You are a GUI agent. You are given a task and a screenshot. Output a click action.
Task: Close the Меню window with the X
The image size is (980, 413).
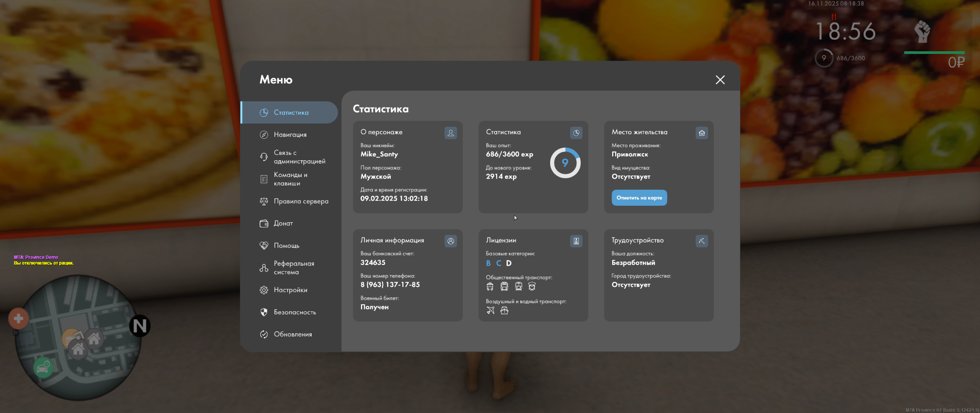click(x=720, y=80)
